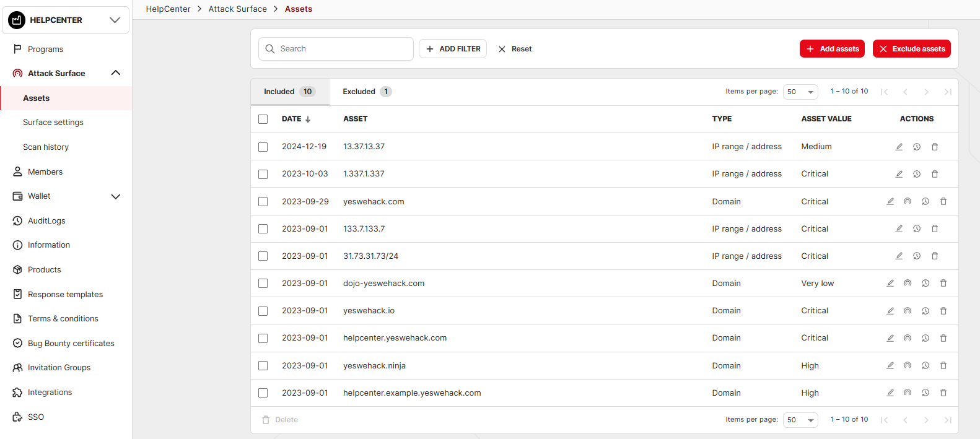
Task: Click the Exclude assets button
Action: point(912,49)
